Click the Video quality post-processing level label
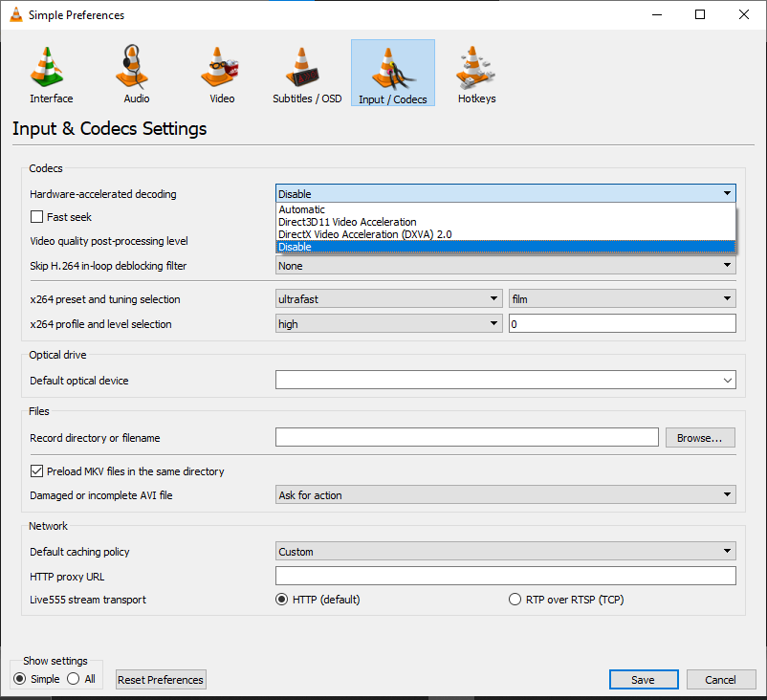Image resolution: width=767 pixels, height=700 pixels. tap(109, 241)
